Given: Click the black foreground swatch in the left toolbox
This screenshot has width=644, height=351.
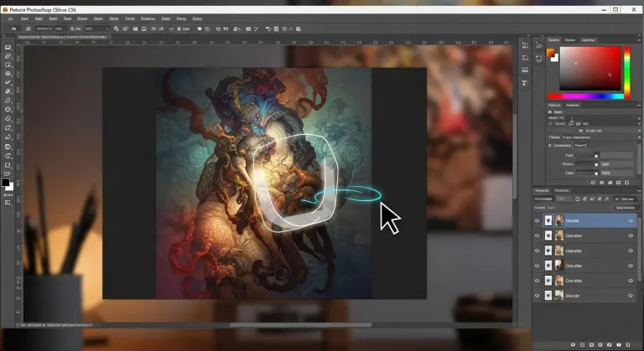Looking at the screenshot, I should pos(5,183).
